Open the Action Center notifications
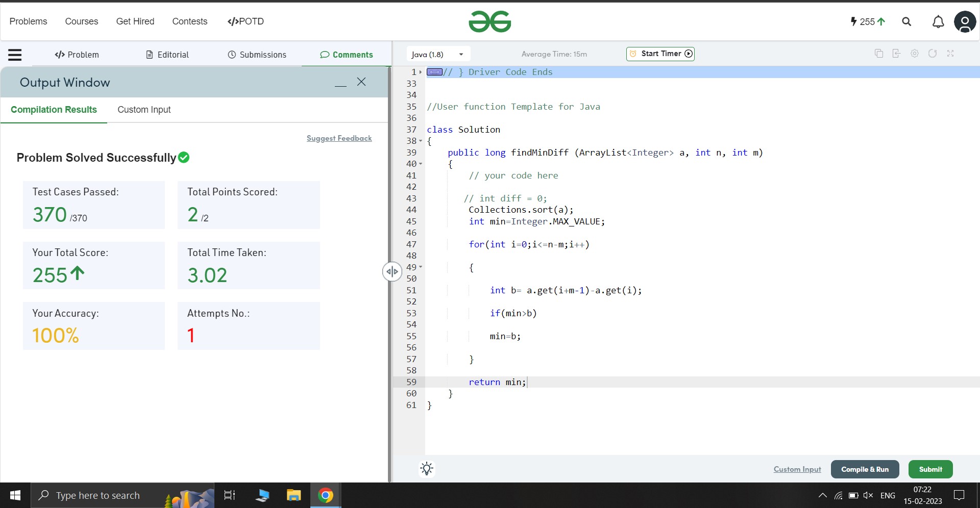The height and width of the screenshot is (508, 980). pos(959,495)
